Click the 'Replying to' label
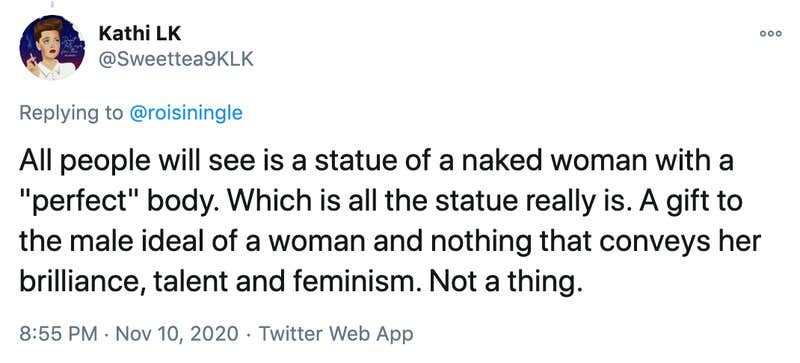This screenshot has width=800, height=363. coord(71,113)
